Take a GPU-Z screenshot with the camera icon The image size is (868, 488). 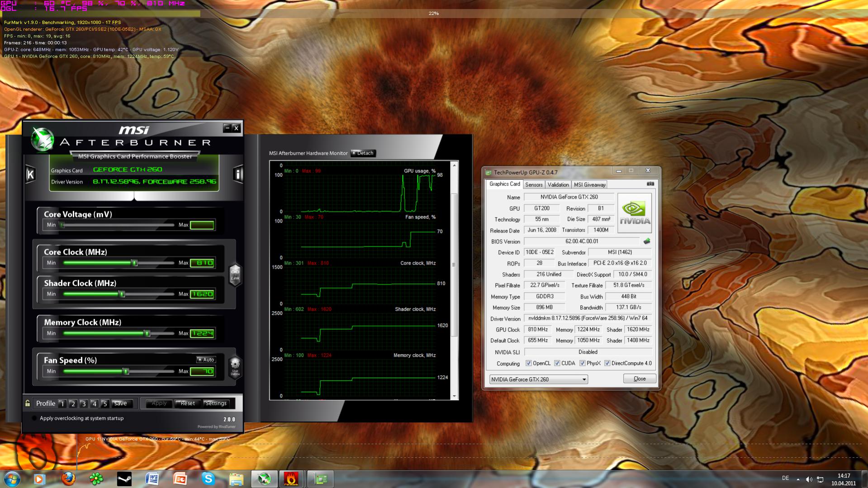(650, 184)
